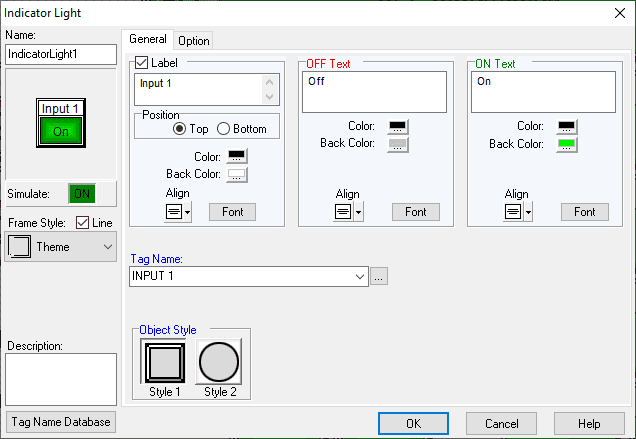The image size is (636, 439).
Task: Click the label text box scroll up arrow
Action: click(x=269, y=82)
